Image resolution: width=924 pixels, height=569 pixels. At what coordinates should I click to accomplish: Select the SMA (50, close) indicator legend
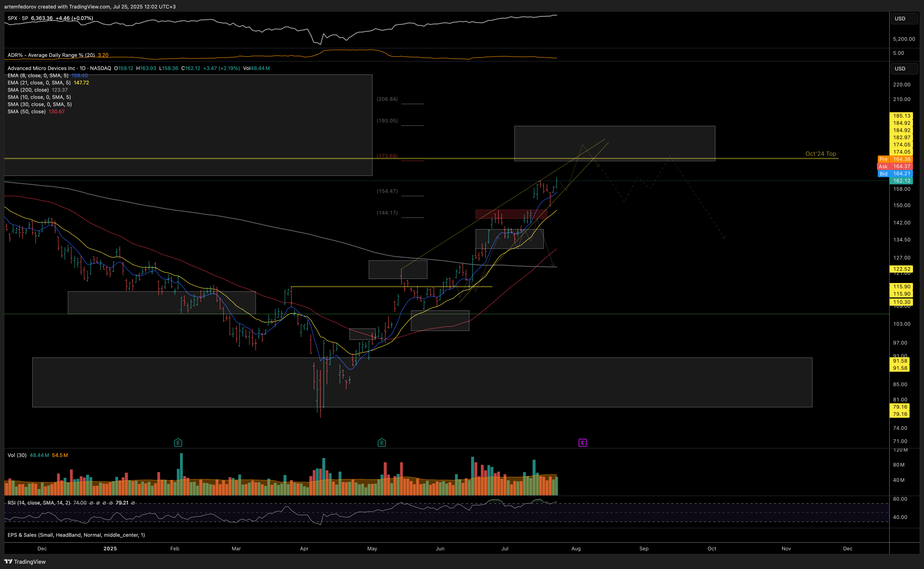[x=27, y=111]
